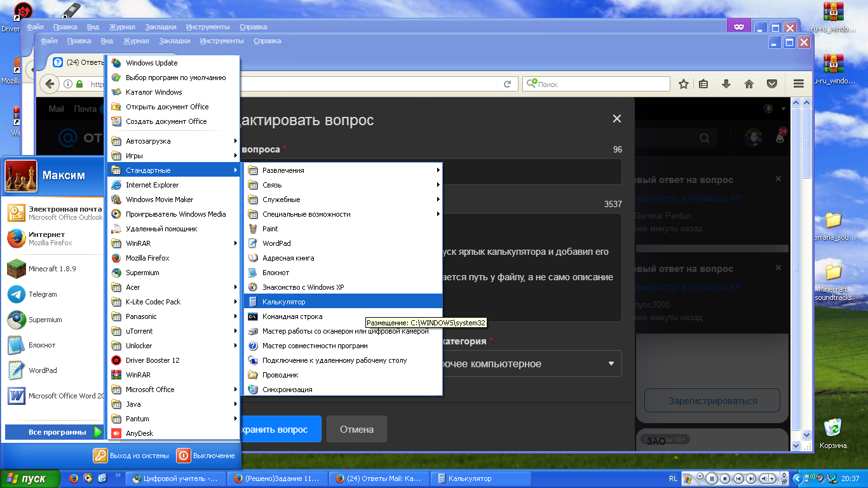Launch Internet Explorer from All Programs
The width and height of the screenshot is (868, 488).
tap(172, 185)
